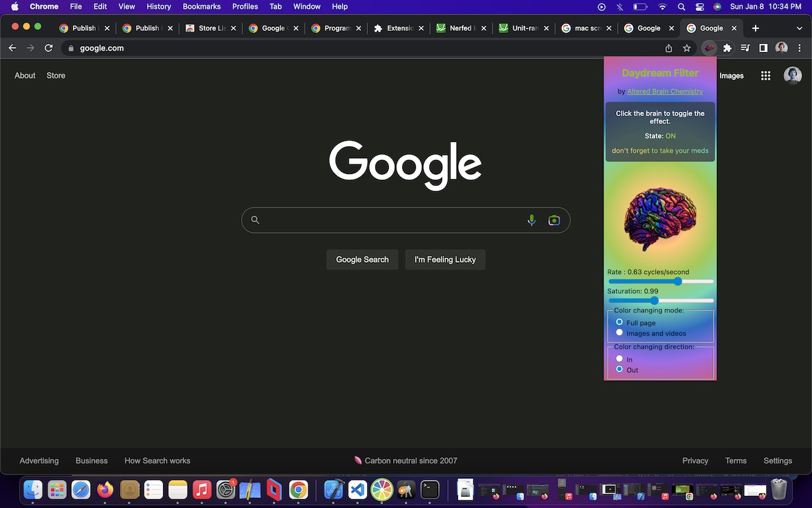
Task: Switch to the Store Listing tab
Action: (210, 29)
